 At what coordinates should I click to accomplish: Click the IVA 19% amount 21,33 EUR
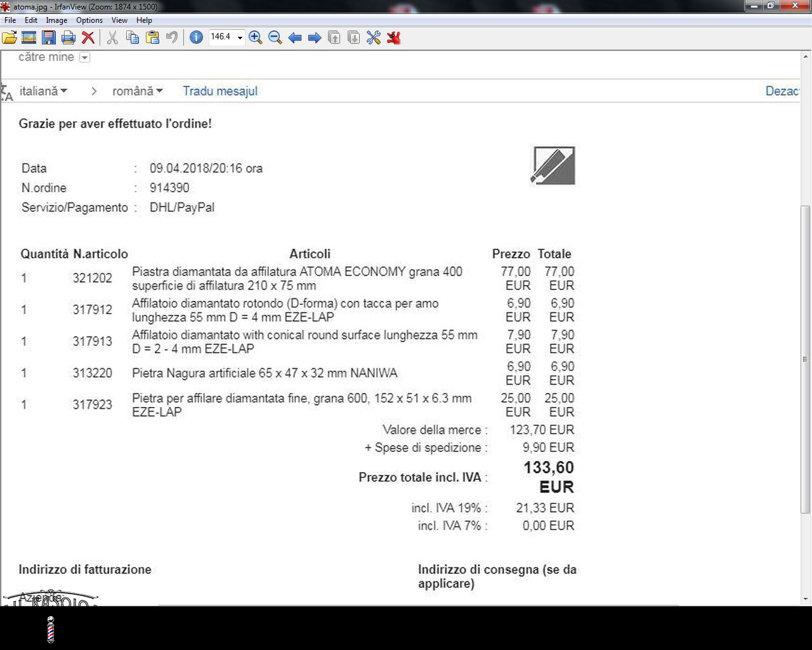pyautogui.click(x=545, y=508)
